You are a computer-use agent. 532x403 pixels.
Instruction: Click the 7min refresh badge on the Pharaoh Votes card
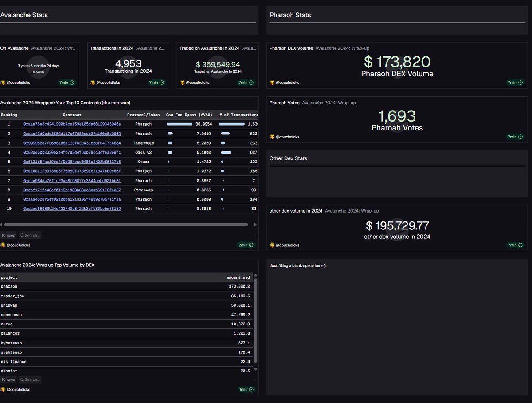[x=515, y=137]
